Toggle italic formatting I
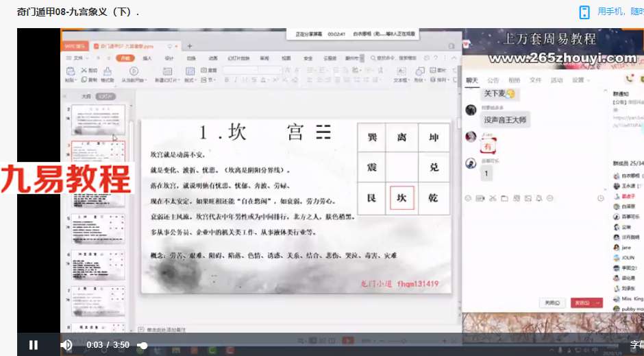 click(x=236, y=80)
